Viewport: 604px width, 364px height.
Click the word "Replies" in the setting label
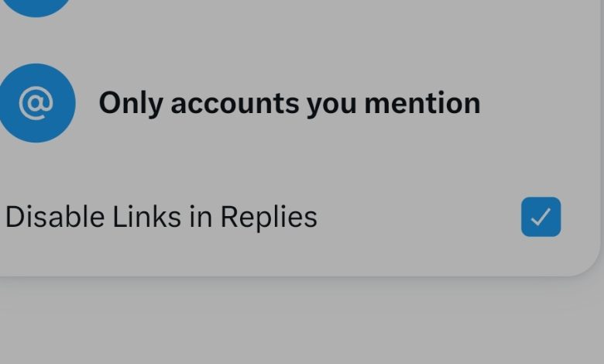[269, 218]
